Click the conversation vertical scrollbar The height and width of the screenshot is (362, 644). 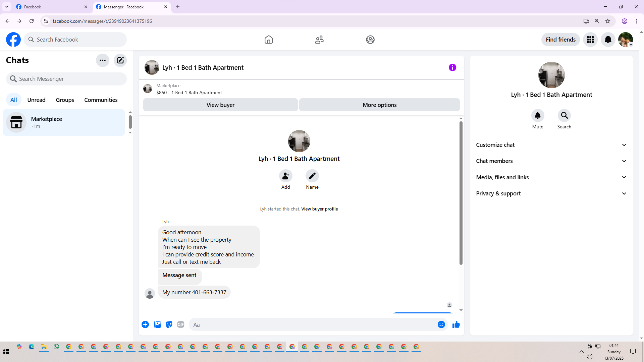click(x=461, y=193)
